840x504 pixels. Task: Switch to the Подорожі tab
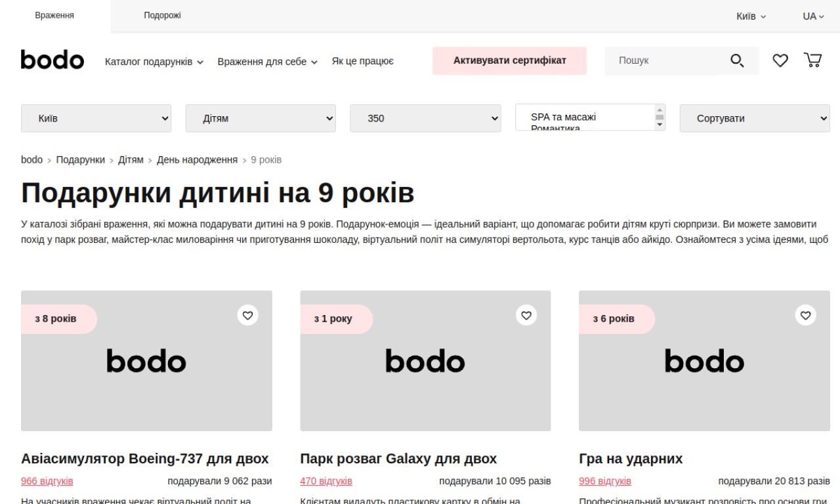coord(162,16)
